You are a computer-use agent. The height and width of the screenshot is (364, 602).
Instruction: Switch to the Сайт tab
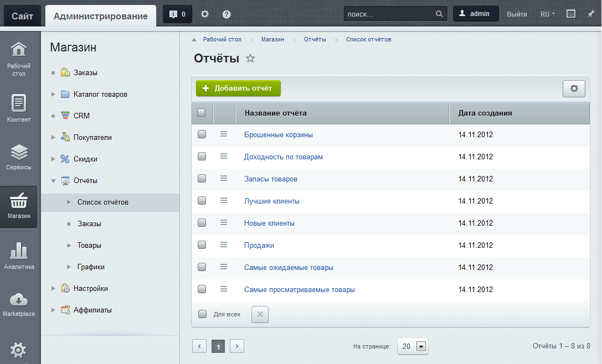(x=22, y=16)
